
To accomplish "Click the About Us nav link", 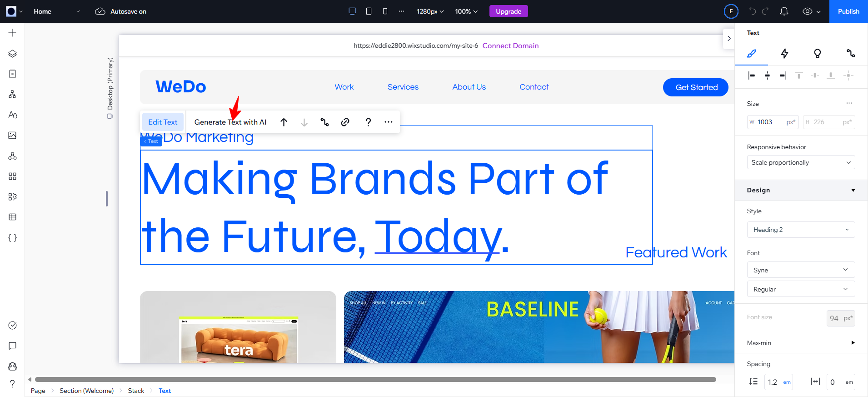I will (469, 87).
